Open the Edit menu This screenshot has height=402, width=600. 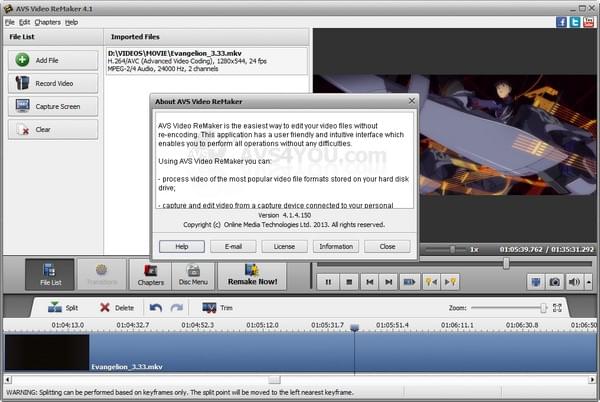[24, 22]
